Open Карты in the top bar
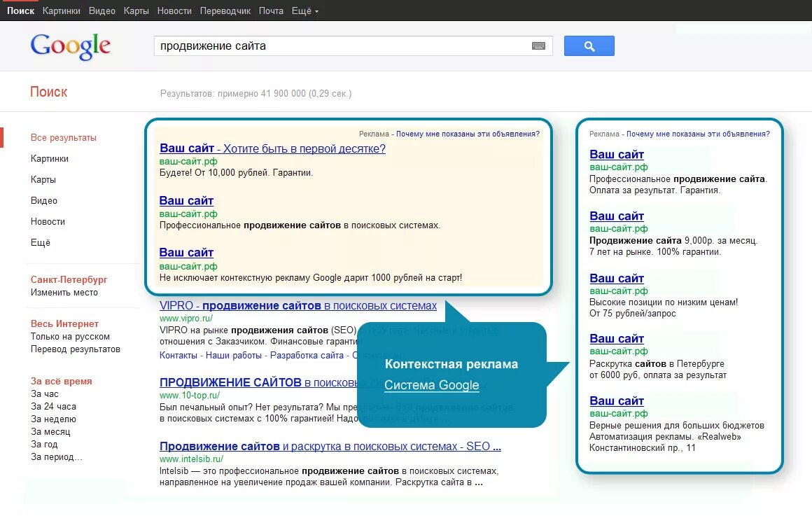Screen dimensions: 812x516 pos(136,11)
